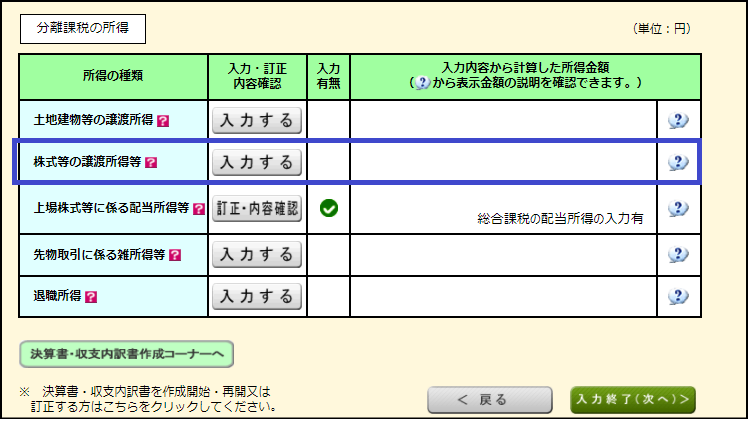Open amount explanation icon in 先物取引に係る雑所得等 row
The width and height of the screenshot is (748, 423).
tap(678, 254)
